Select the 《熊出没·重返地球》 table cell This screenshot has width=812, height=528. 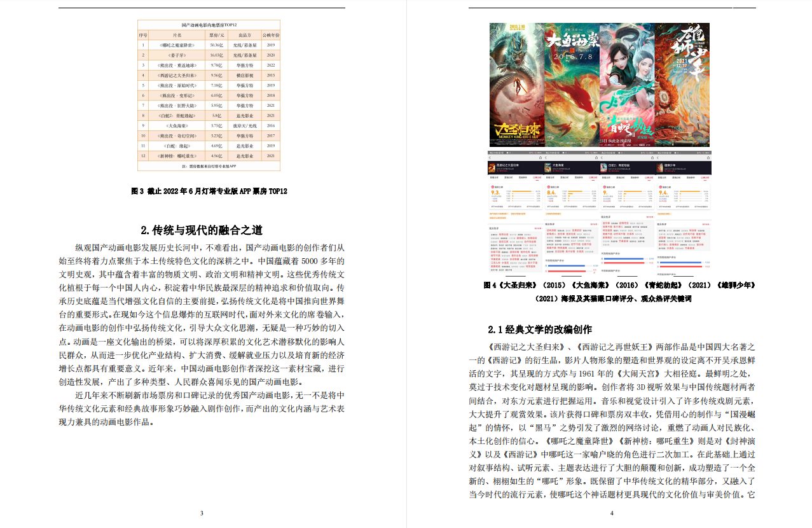(177, 66)
